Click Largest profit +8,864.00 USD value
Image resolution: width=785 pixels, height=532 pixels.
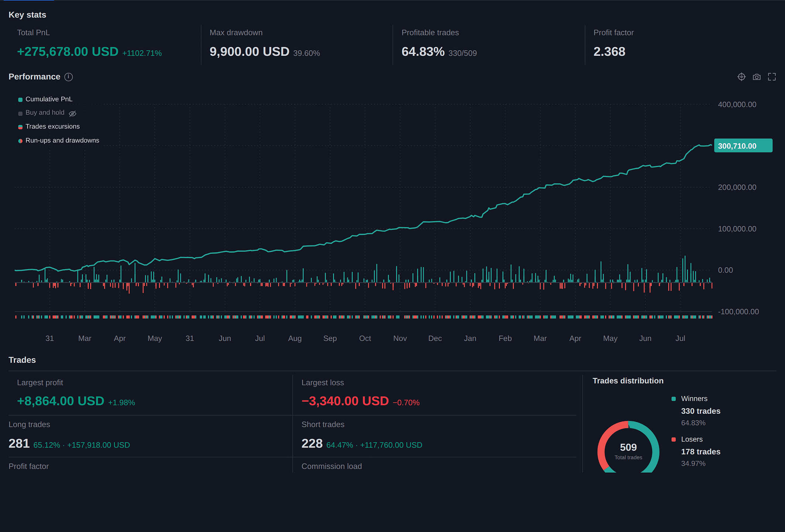pos(61,401)
